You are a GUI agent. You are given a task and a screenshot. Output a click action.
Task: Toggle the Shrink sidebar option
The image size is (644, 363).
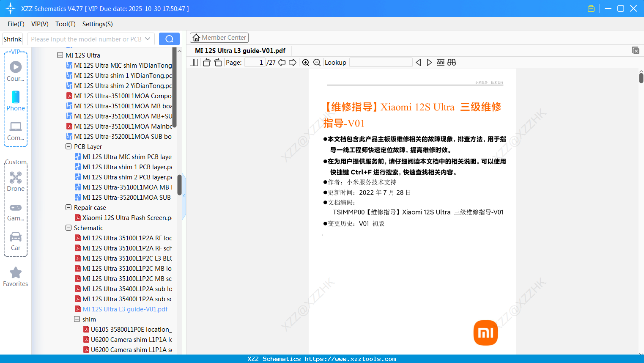point(12,38)
